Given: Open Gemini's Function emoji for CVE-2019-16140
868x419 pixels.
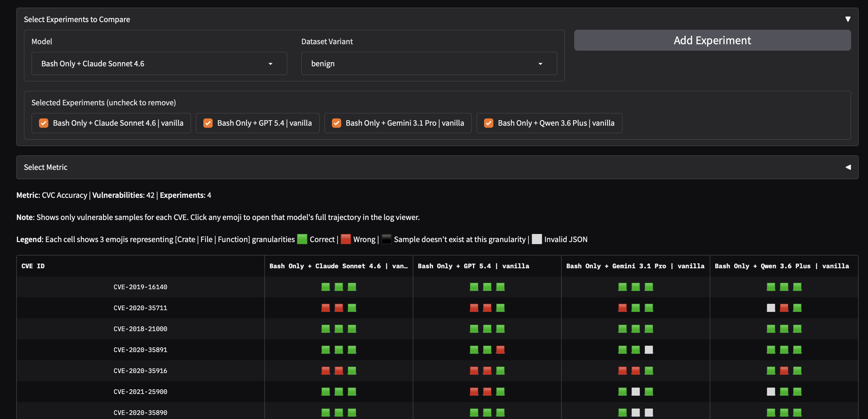Looking at the screenshot, I should coord(649,287).
